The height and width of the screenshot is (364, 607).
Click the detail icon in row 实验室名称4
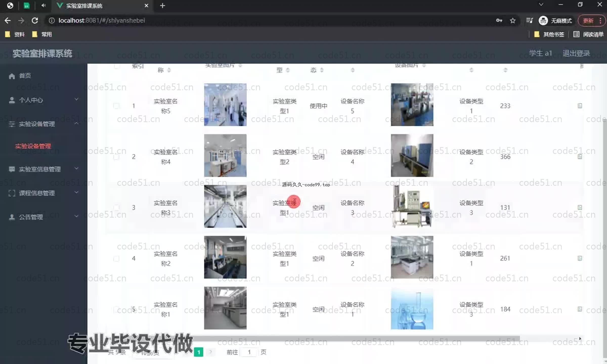pyautogui.click(x=580, y=157)
